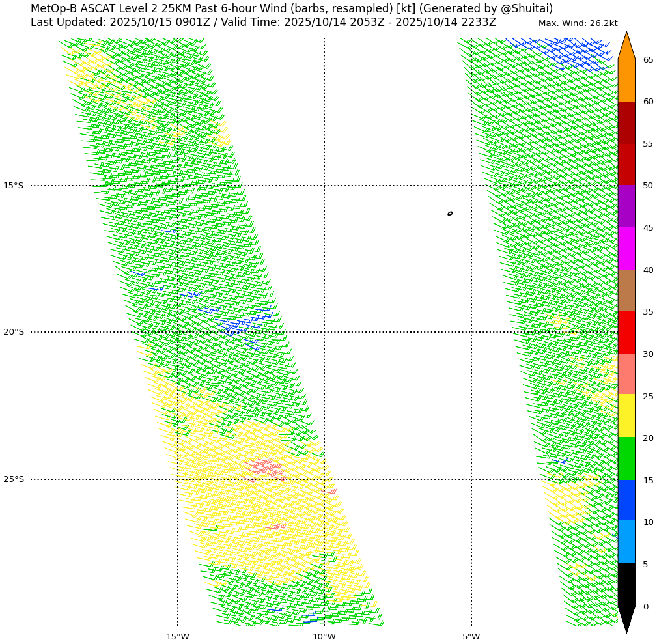This screenshot has width=657, height=644.
Task: Click the black arrow below the colorbar
Action: pyautogui.click(x=626, y=618)
